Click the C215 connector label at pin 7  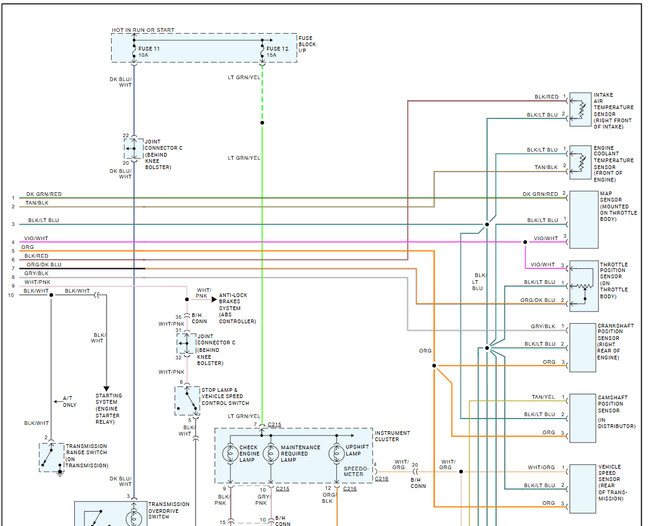tap(274, 424)
